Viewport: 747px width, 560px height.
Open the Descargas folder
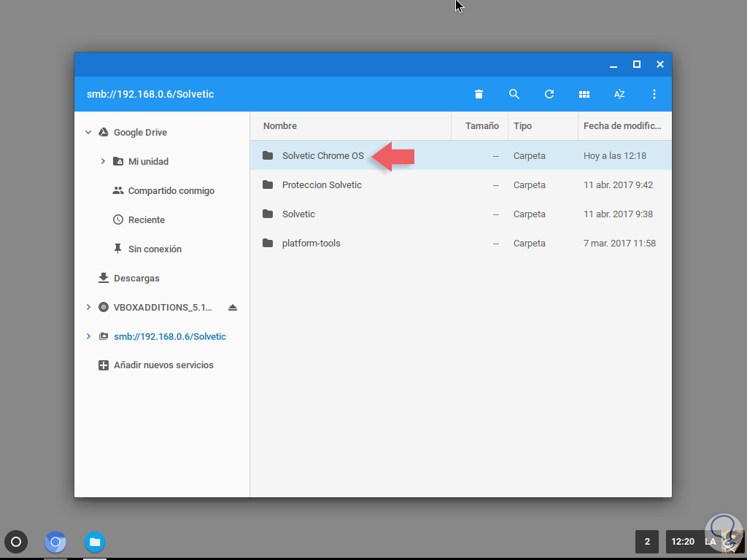click(136, 278)
